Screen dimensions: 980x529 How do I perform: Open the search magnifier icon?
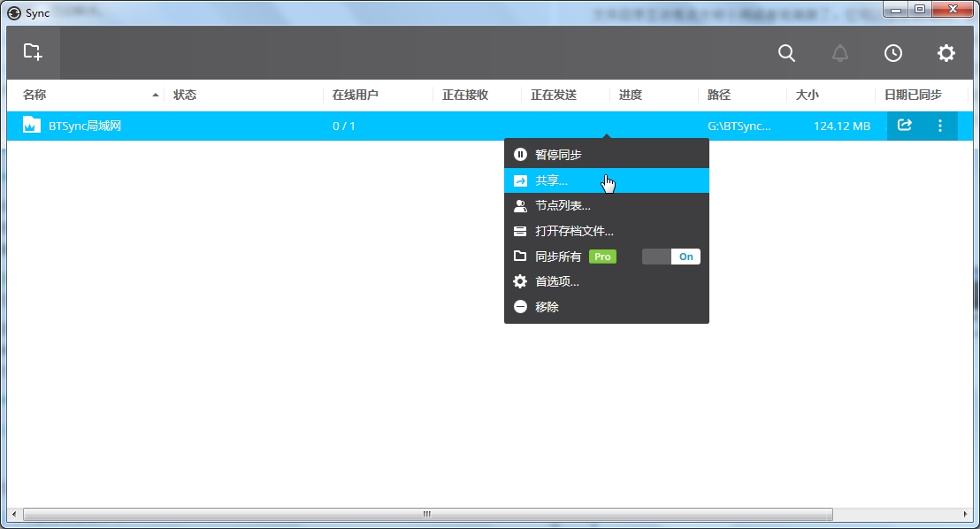(786, 53)
